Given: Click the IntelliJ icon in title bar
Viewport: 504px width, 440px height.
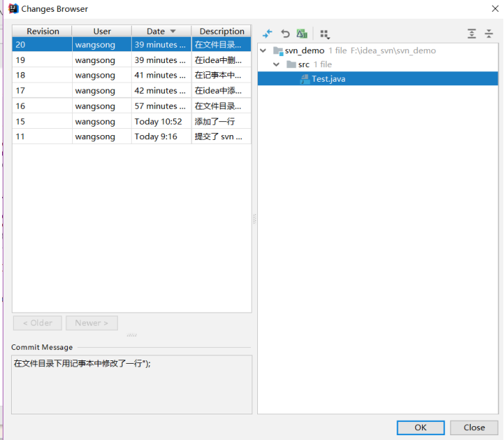Looking at the screenshot, I should [x=13, y=9].
